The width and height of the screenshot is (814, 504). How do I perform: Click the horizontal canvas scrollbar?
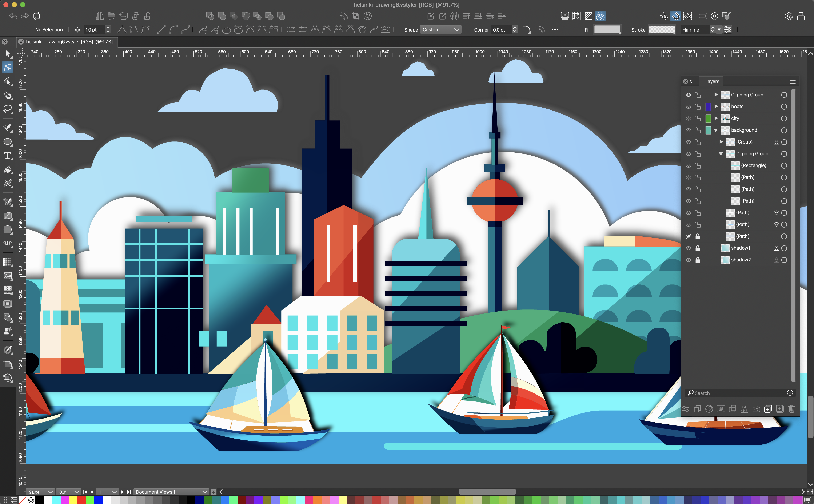(x=487, y=492)
